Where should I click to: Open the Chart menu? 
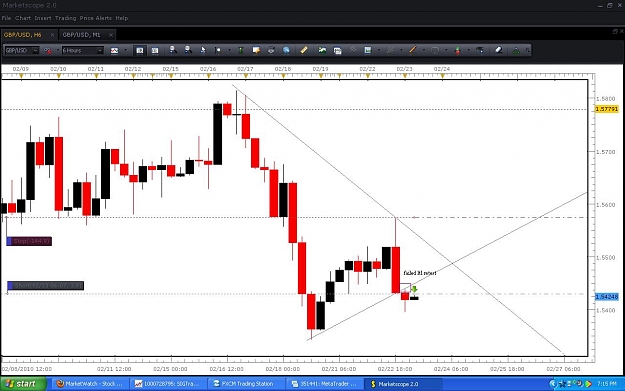click(23, 18)
